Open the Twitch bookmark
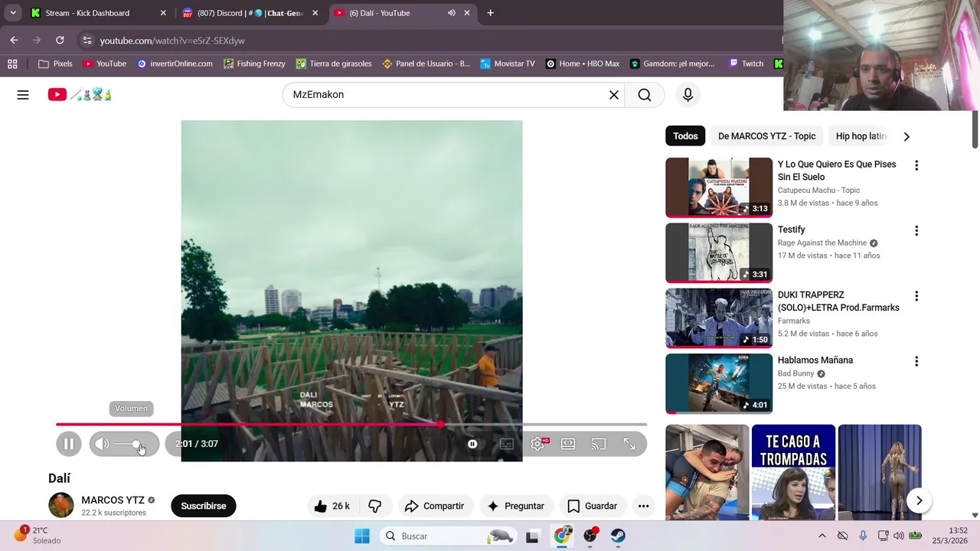Screen dimensions: 980x551 (746, 64)
